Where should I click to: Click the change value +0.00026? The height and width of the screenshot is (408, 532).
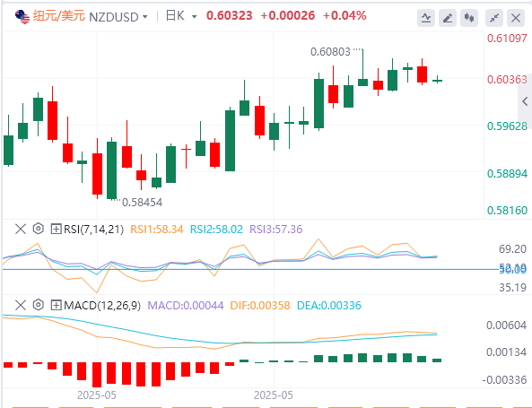[x=288, y=15]
